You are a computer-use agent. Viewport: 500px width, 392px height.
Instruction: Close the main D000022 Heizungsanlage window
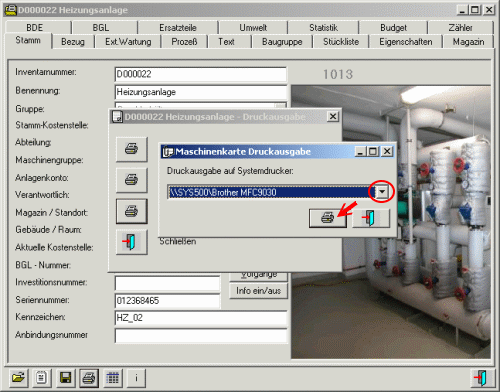[489, 10]
